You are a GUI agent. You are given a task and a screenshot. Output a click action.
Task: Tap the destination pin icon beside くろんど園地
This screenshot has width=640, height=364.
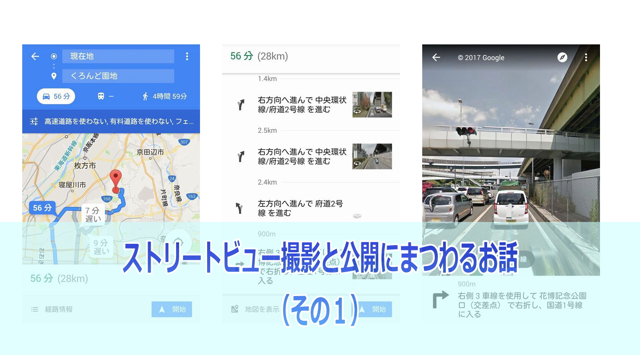[x=54, y=76]
